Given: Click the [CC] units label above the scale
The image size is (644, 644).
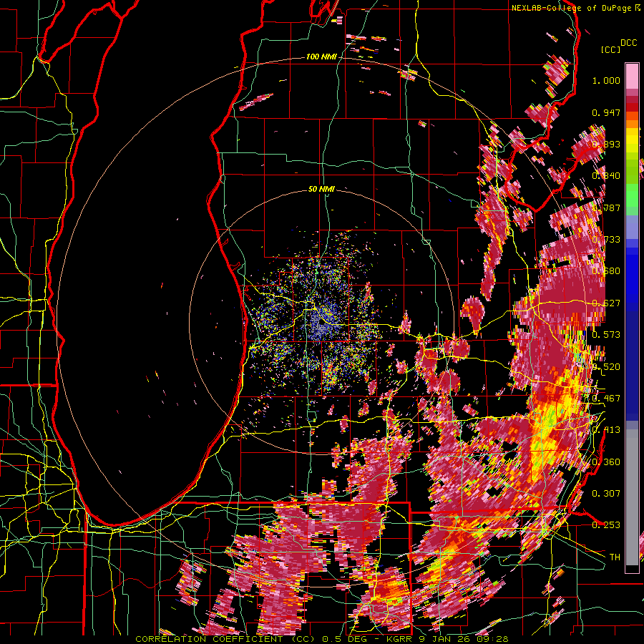Looking at the screenshot, I should coord(611,49).
